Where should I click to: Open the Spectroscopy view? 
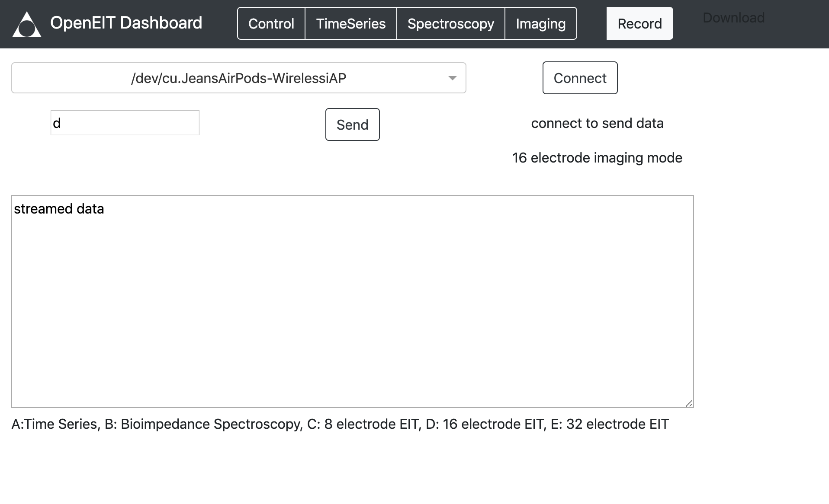450,24
